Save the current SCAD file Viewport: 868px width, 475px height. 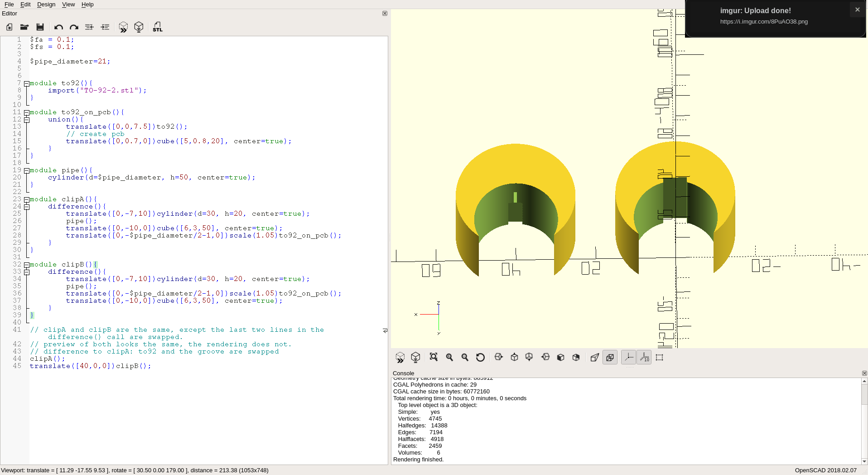point(40,27)
